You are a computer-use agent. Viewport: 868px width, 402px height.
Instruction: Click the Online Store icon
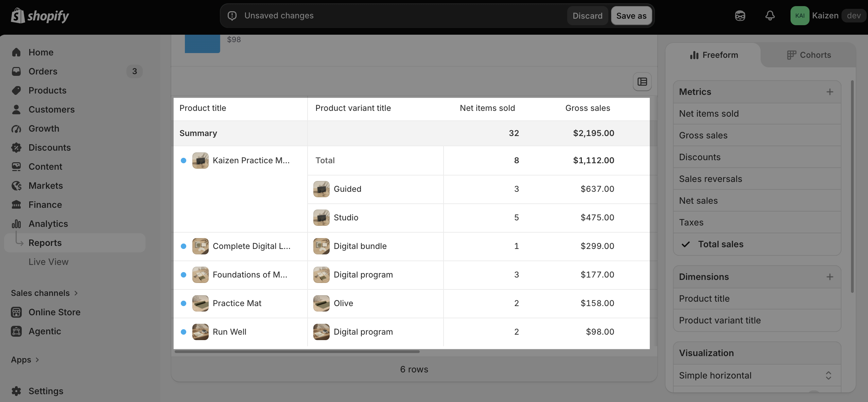click(x=16, y=312)
